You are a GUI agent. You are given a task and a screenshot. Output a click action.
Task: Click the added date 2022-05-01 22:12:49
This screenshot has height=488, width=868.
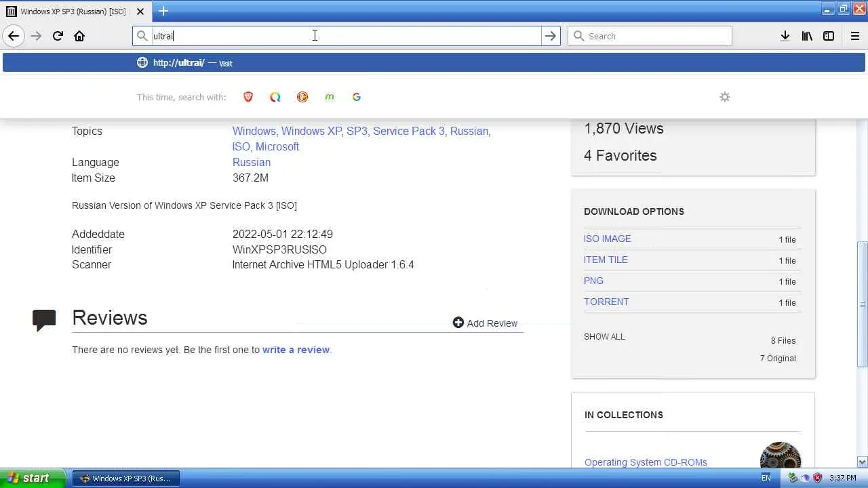click(283, 234)
